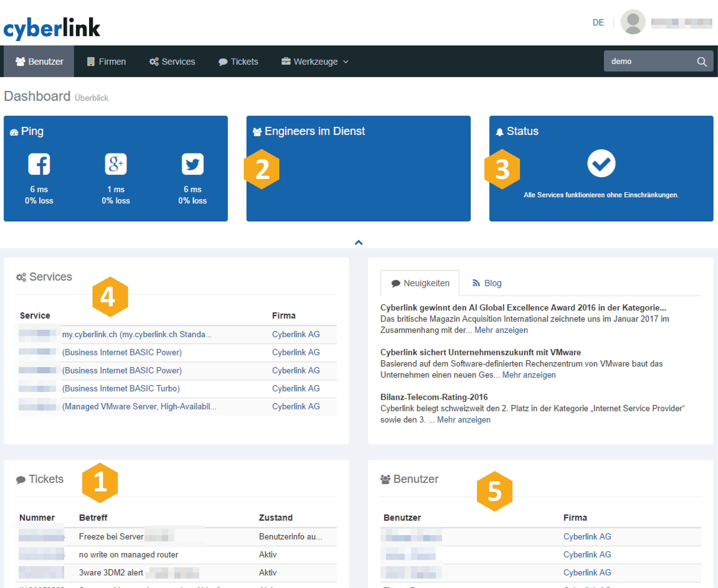
Task: Click the Services panel gears icon
Action: (21, 277)
